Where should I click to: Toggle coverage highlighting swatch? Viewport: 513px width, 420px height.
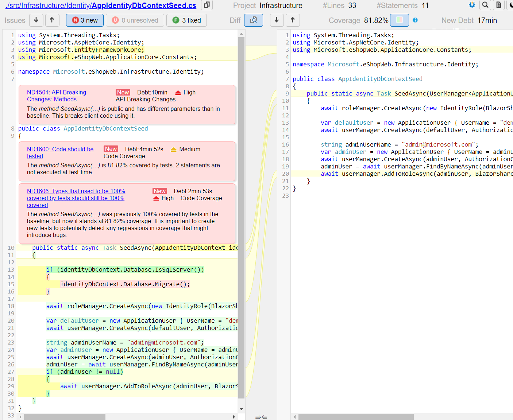[399, 20]
